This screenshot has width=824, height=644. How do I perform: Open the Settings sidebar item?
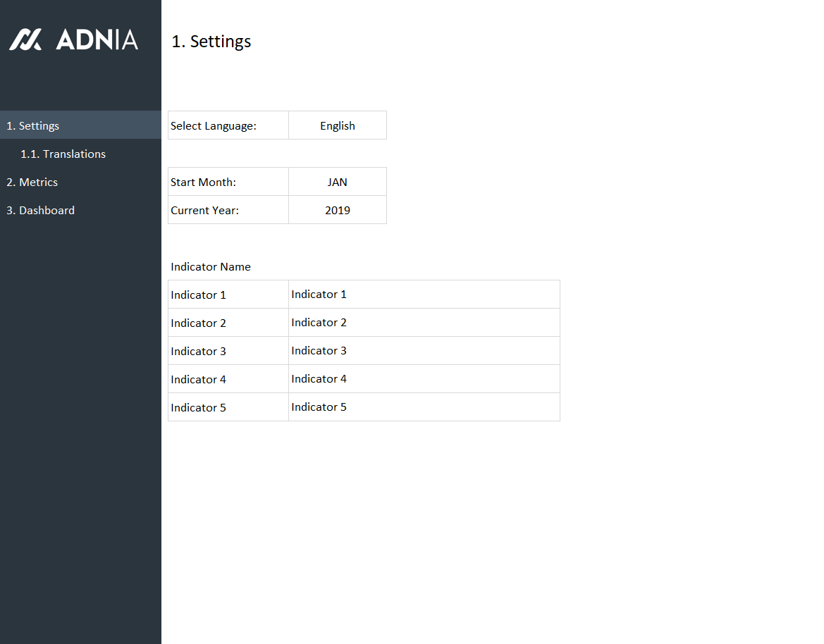click(33, 125)
